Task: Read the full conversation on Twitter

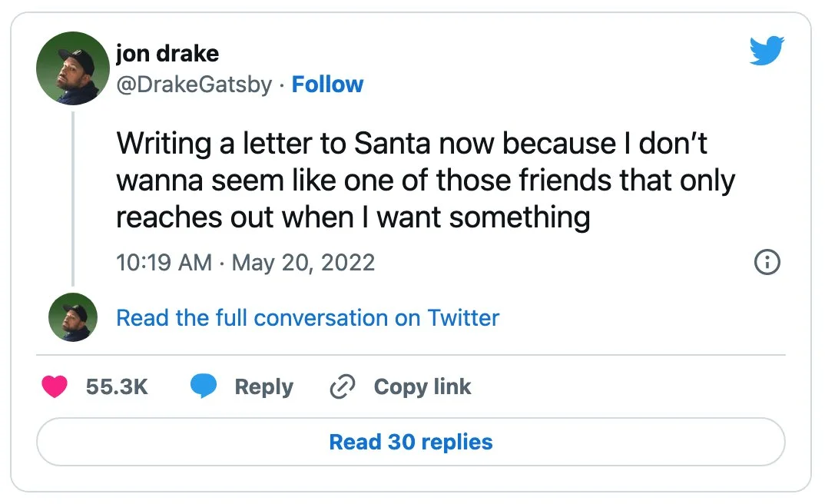Action: coord(307,318)
